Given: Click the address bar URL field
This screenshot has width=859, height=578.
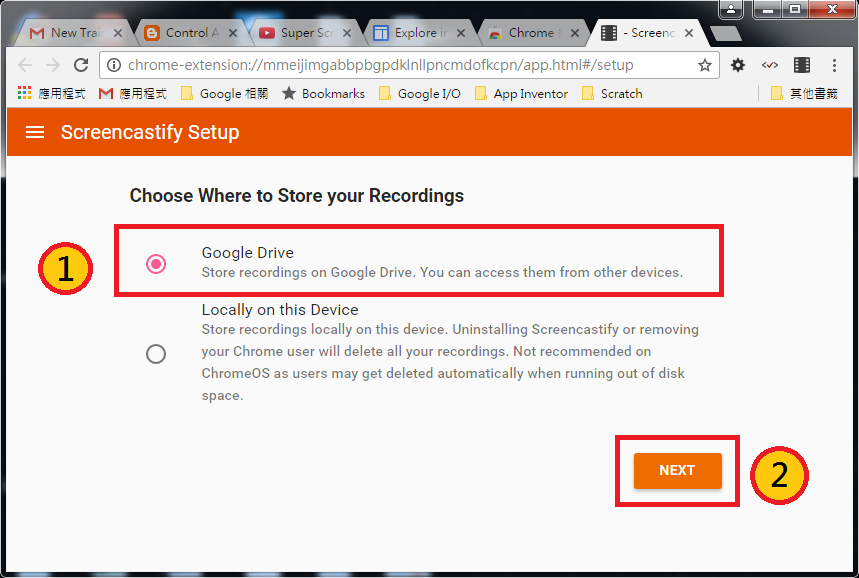Looking at the screenshot, I should pos(400,65).
